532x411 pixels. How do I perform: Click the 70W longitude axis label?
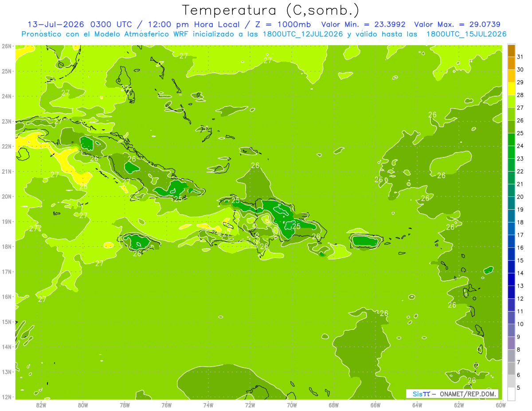tap(292, 405)
